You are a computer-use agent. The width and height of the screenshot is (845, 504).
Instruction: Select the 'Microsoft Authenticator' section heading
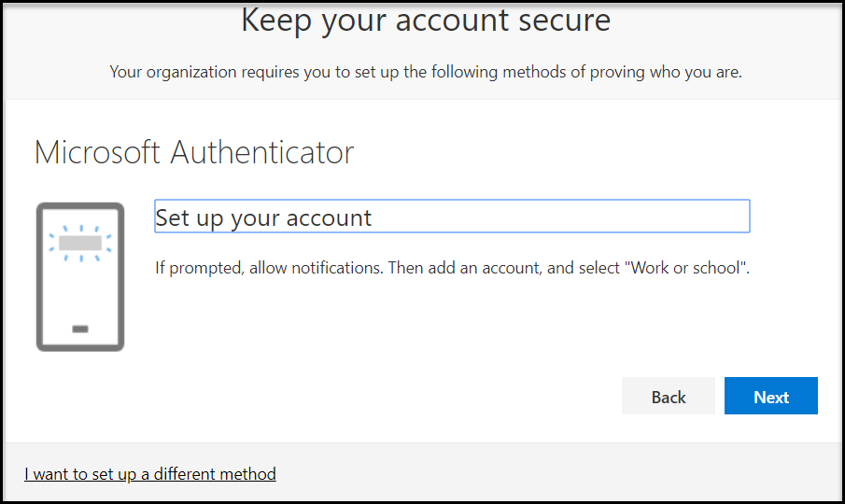pos(194,152)
